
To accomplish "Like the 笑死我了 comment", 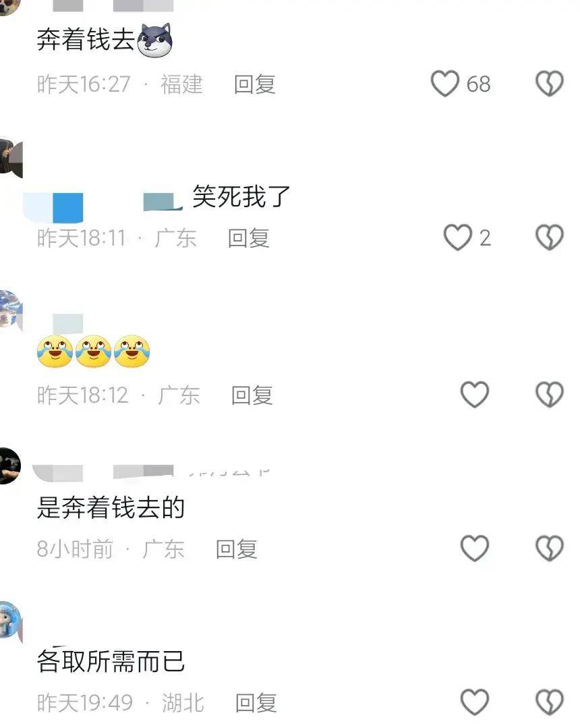I will pos(457,237).
